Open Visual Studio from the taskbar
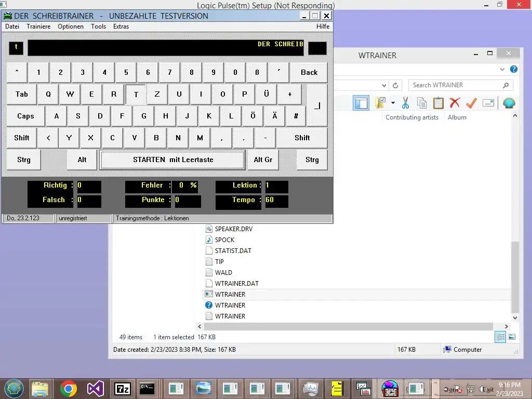532x399 pixels. [96, 389]
